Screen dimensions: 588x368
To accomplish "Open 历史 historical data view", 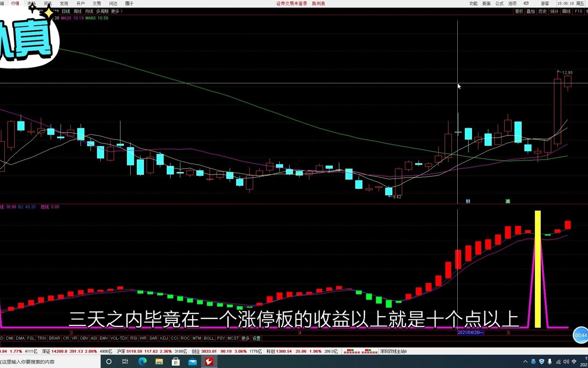I will (x=542, y=11).
